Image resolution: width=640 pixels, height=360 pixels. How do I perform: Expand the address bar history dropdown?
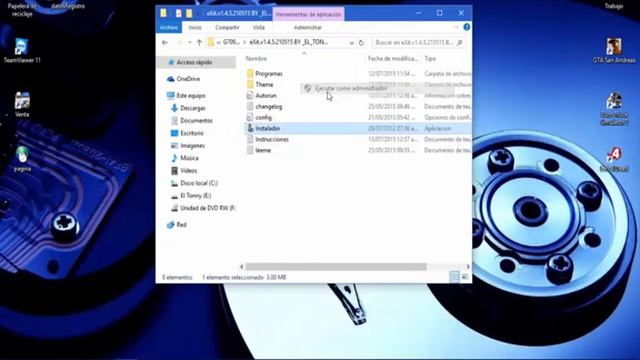pyautogui.click(x=351, y=42)
